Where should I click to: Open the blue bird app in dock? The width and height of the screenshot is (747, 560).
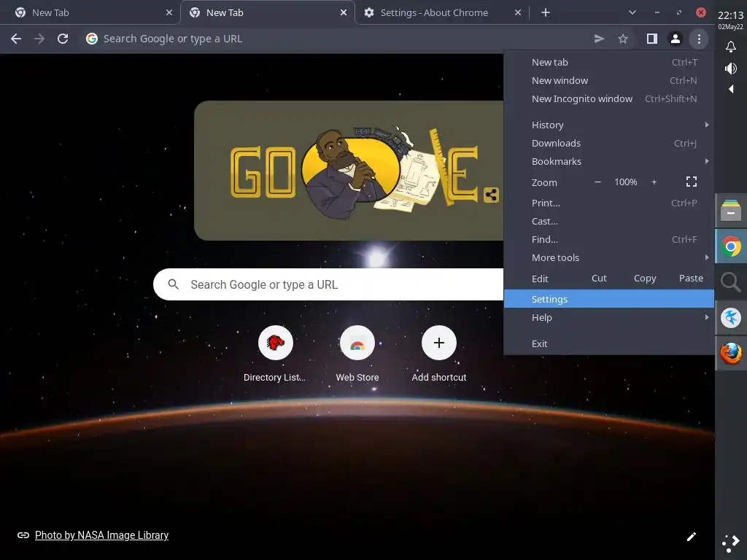coord(730,318)
